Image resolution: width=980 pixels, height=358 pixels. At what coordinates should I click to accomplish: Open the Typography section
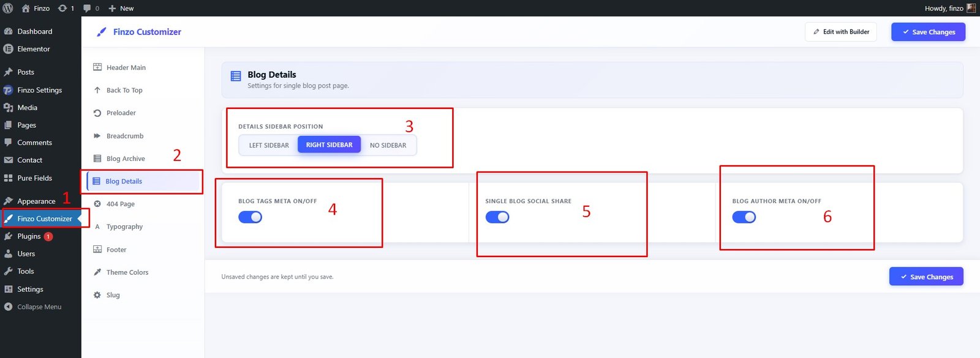point(143,226)
